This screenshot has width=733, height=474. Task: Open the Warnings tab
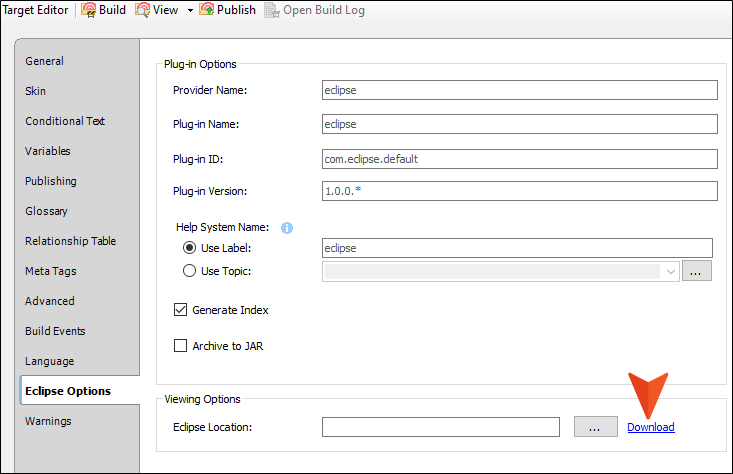(x=48, y=421)
